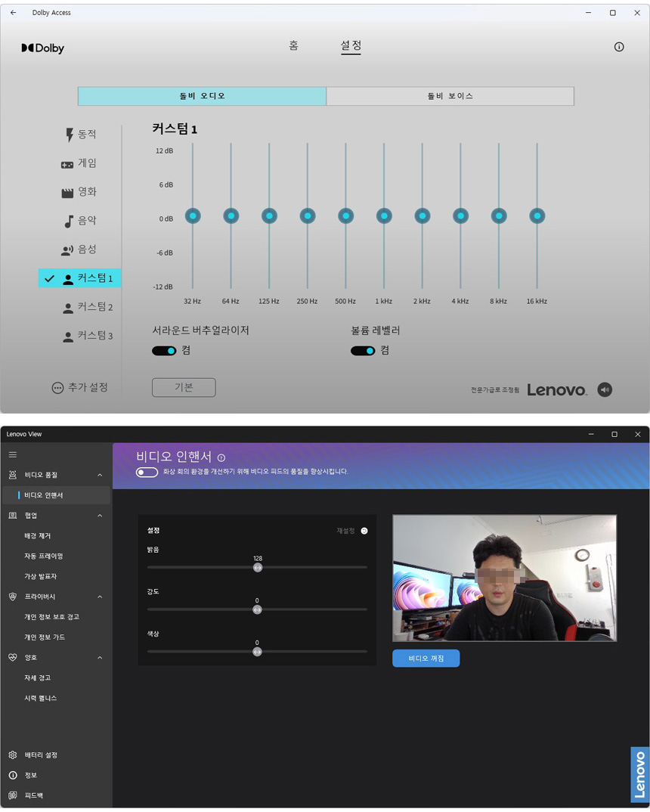Click the 재설정 reset icon

click(364, 531)
